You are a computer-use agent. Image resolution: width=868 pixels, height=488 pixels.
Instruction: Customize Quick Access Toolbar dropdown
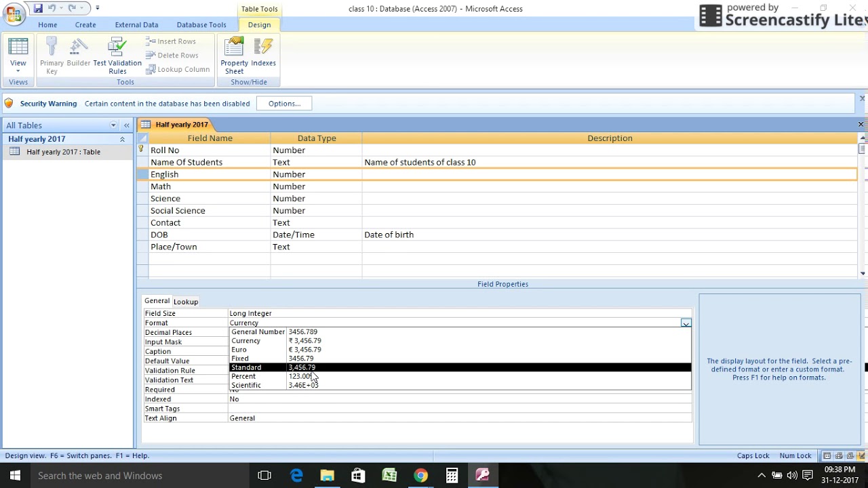pos(98,8)
